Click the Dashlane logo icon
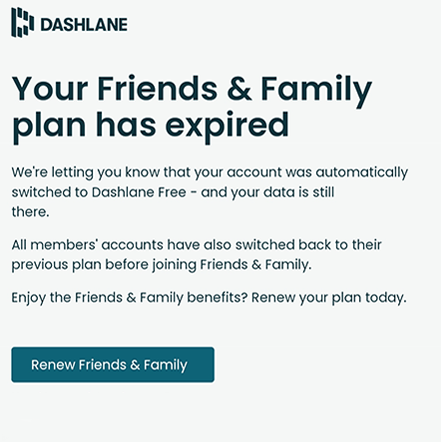This screenshot has width=441, height=442. point(22,22)
